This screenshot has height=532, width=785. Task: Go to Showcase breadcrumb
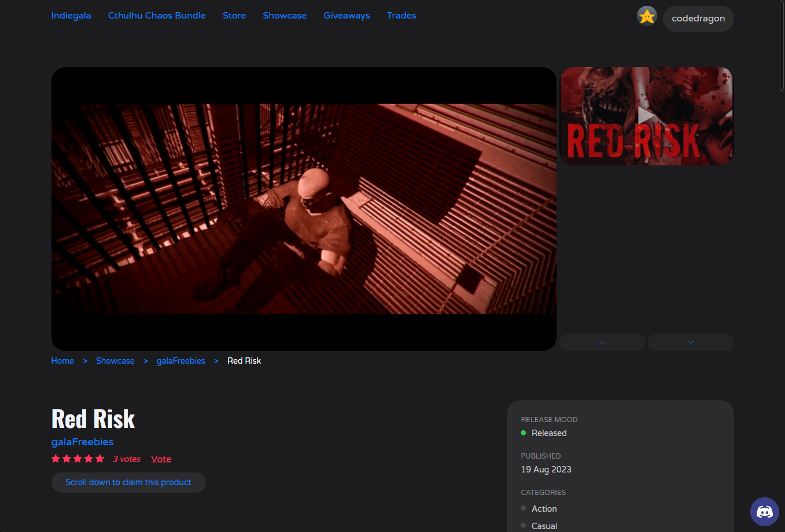coord(115,361)
